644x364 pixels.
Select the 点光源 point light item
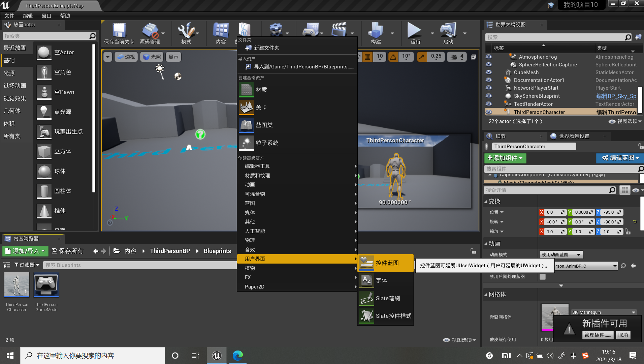[63, 112]
